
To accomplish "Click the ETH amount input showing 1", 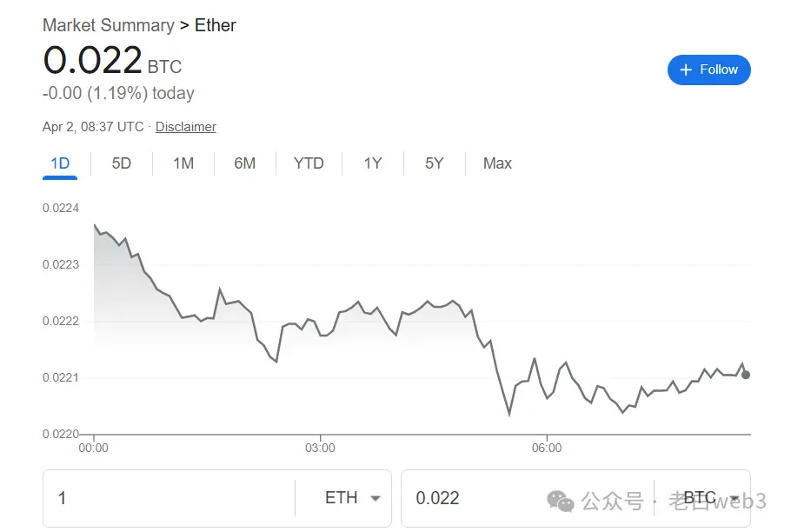I will (130, 498).
